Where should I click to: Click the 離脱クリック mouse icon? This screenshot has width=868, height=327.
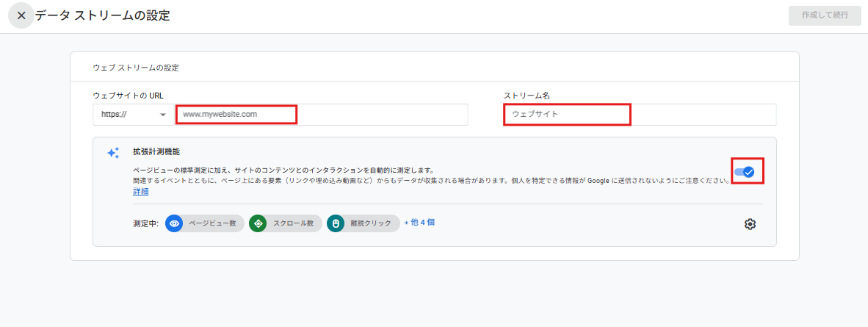(x=335, y=223)
